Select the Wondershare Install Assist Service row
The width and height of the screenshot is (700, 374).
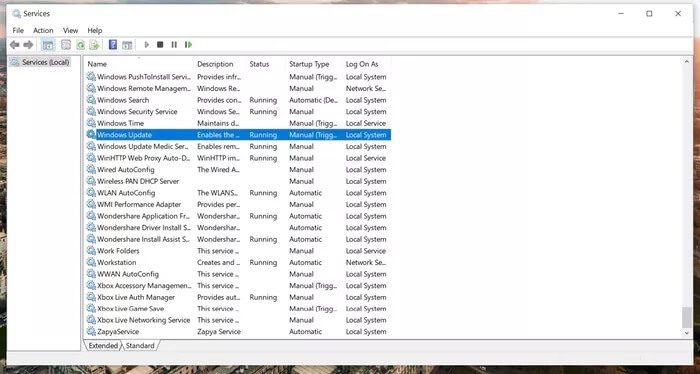[x=238, y=239]
